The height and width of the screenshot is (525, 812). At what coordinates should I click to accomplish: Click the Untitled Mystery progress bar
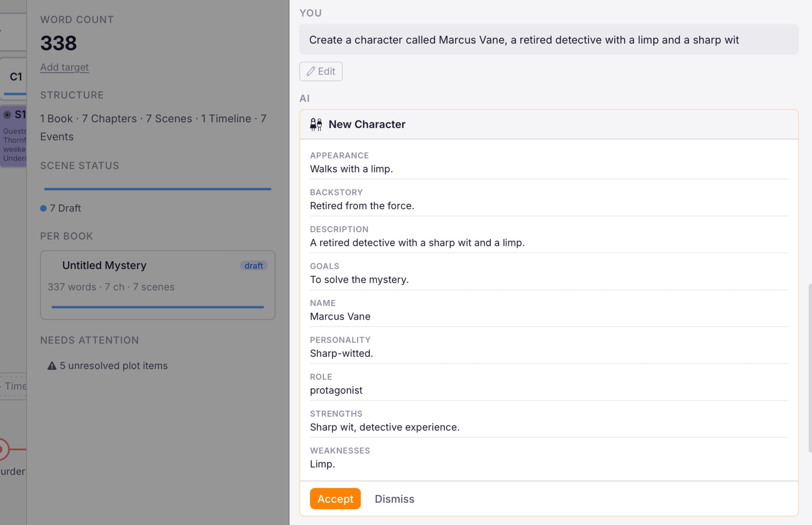158,307
